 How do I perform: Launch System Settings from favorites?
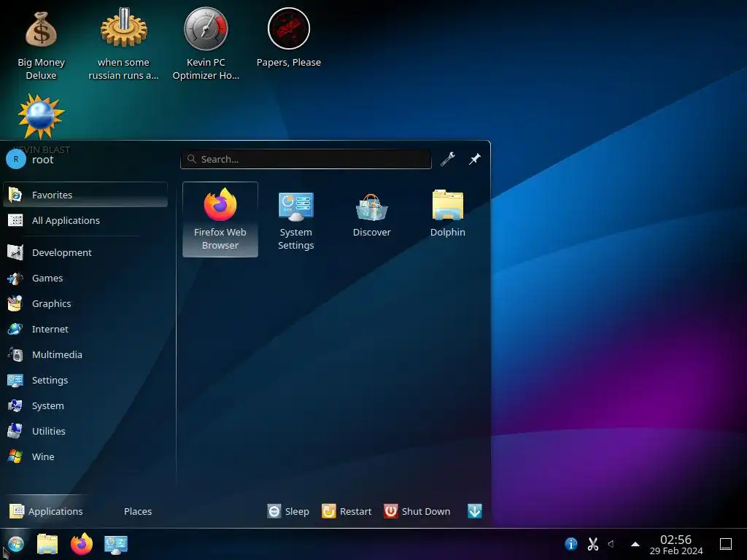click(296, 219)
